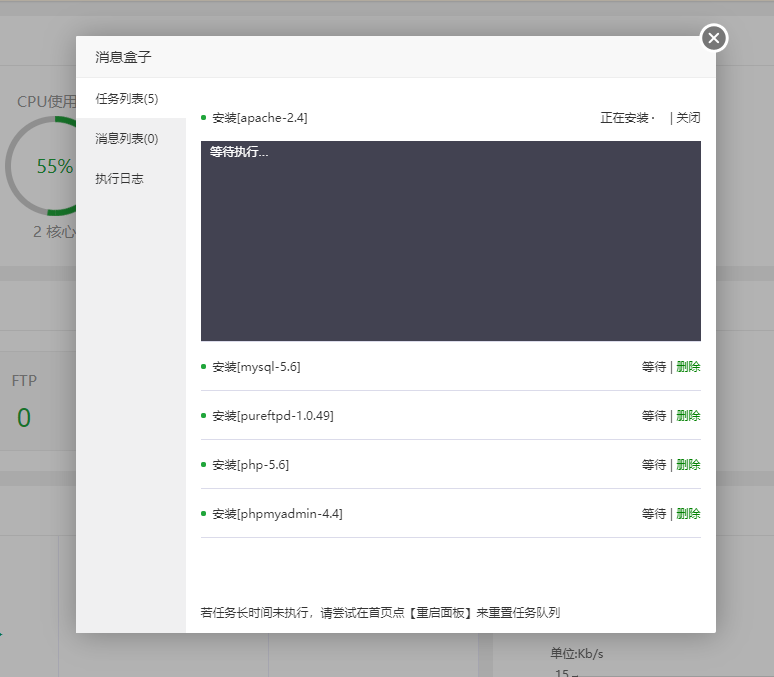Click the FTP count 0 in the background panel
Image resolution: width=774 pixels, height=677 pixels.
pos(24,418)
